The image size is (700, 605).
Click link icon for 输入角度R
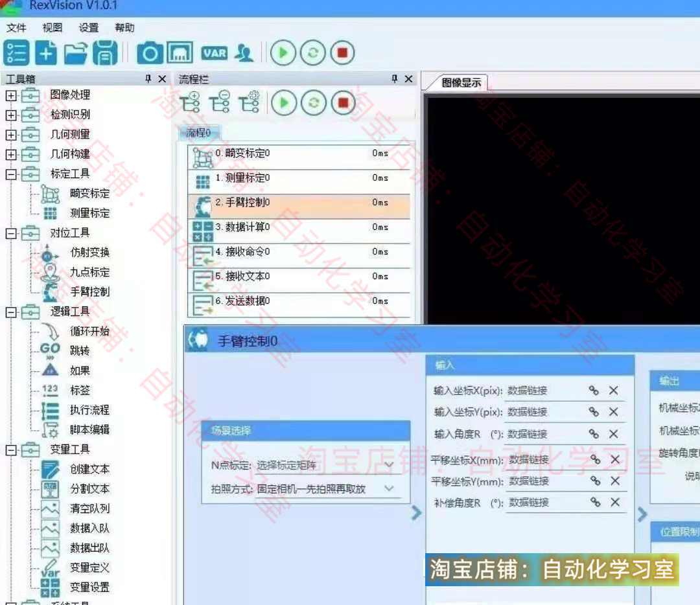point(593,434)
